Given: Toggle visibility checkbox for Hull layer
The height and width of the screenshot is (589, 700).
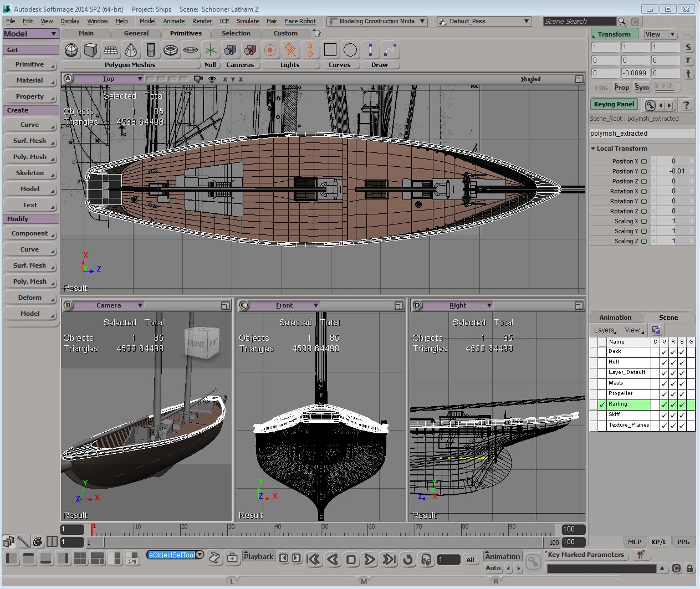Looking at the screenshot, I should [664, 362].
